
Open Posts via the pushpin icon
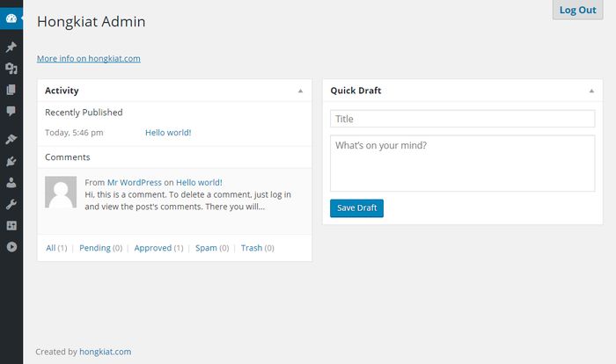tap(11, 47)
